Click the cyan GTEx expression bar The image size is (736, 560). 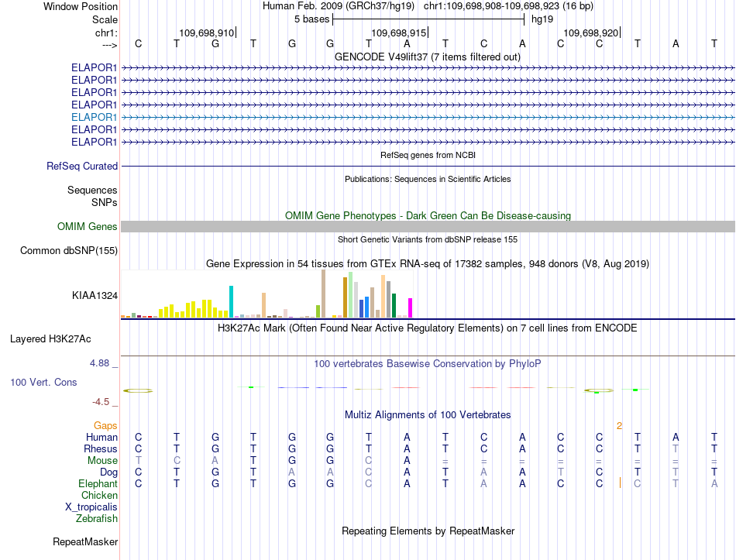click(x=231, y=302)
